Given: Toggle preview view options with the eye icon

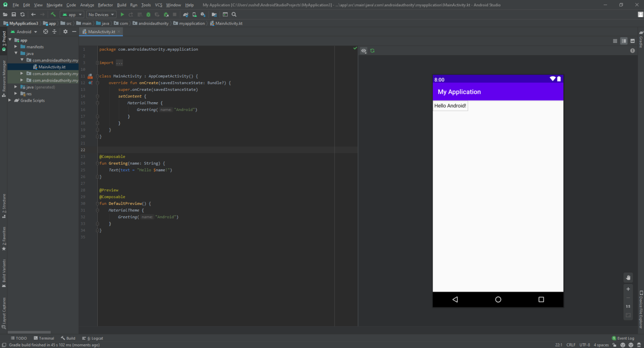Looking at the screenshot, I should pos(364,51).
